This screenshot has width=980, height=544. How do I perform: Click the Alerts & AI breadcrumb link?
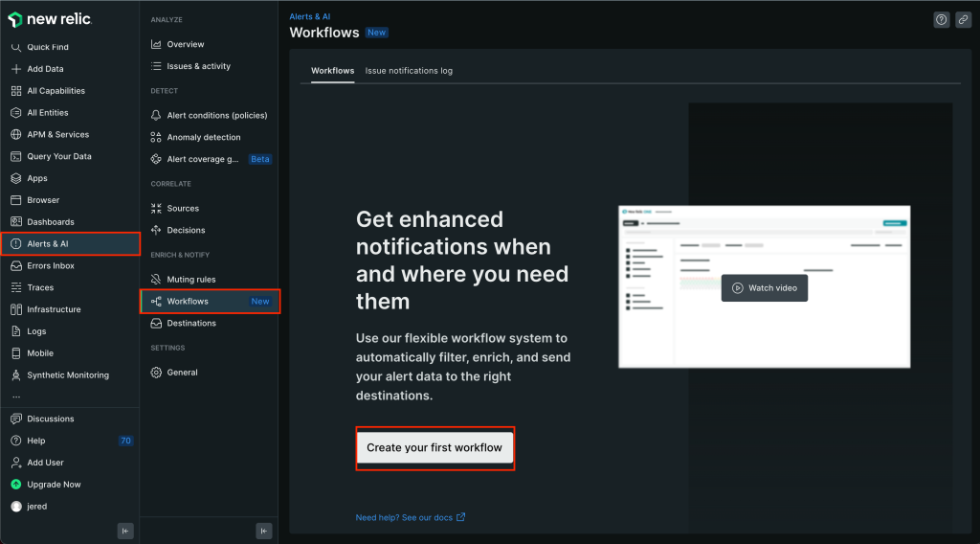pyautogui.click(x=310, y=17)
